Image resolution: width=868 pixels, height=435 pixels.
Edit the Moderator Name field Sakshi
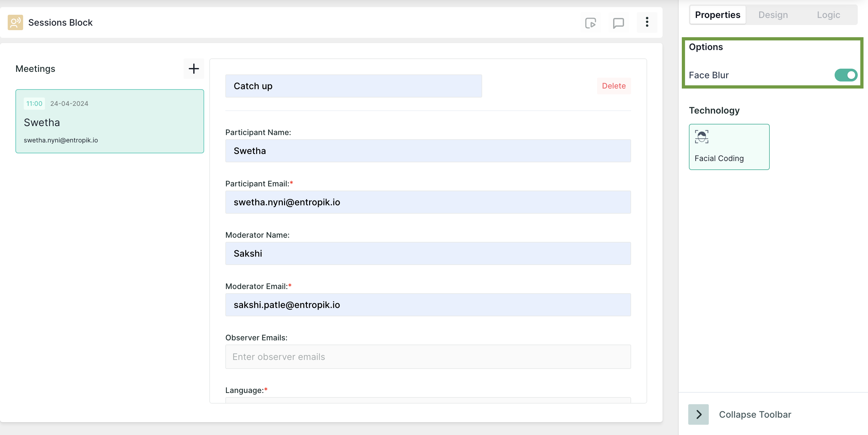[x=428, y=253]
